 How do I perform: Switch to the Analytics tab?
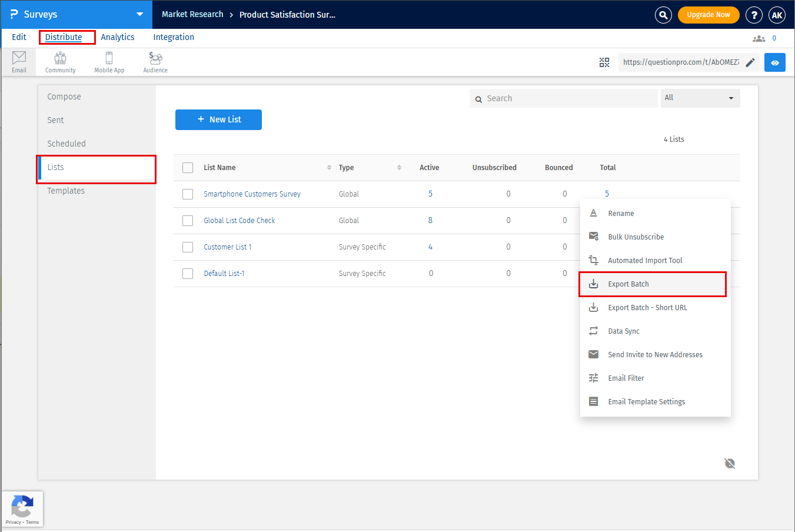tap(118, 37)
